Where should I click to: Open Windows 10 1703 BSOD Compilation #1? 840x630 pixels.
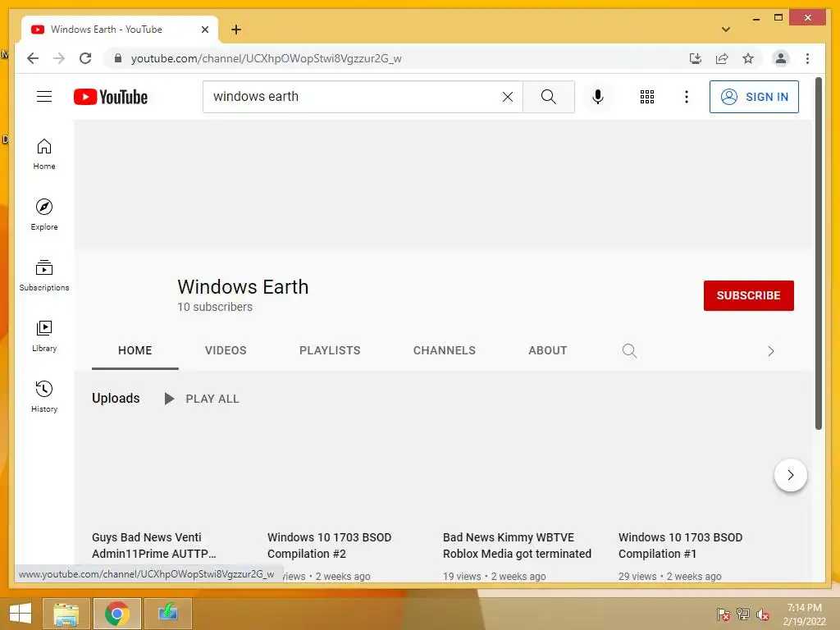click(x=680, y=546)
